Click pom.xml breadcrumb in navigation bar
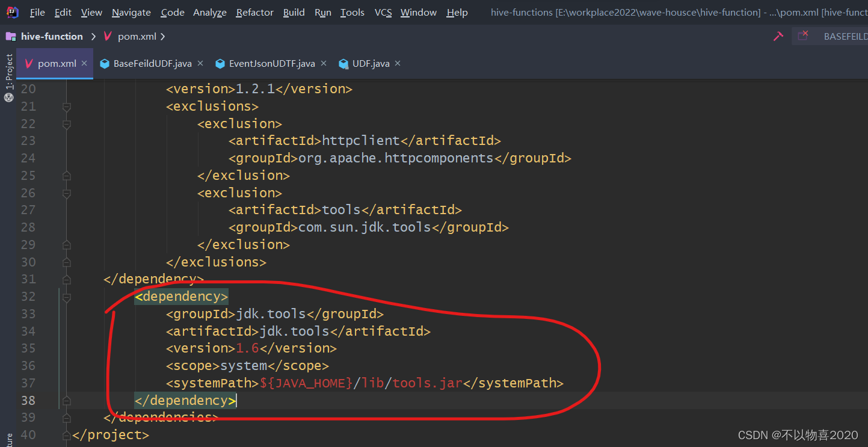Image resolution: width=868 pixels, height=447 pixels. point(137,37)
